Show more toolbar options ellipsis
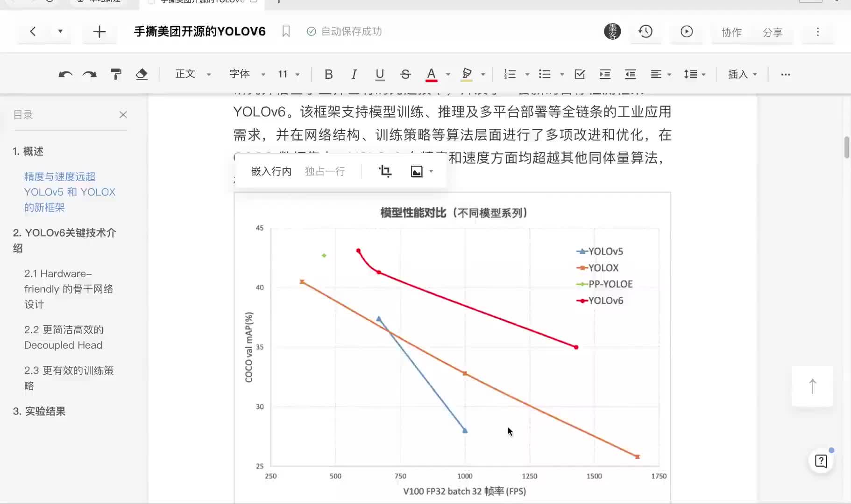This screenshot has width=851, height=504. (786, 74)
